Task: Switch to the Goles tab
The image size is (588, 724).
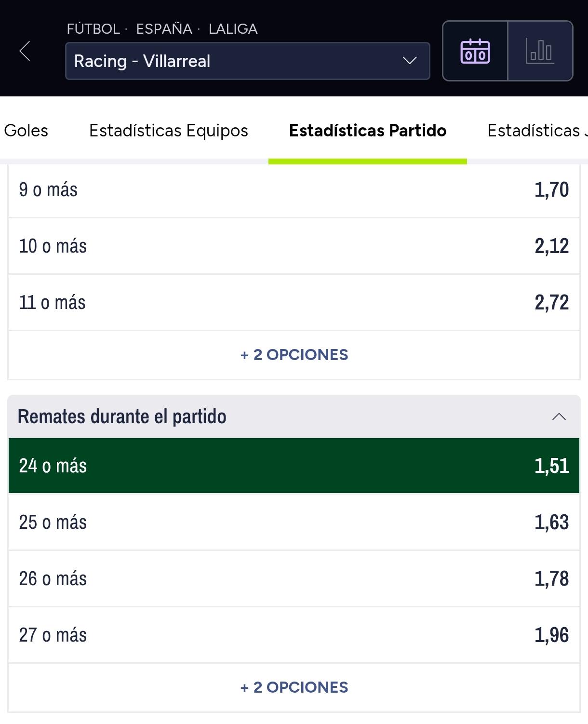Action: 26,131
